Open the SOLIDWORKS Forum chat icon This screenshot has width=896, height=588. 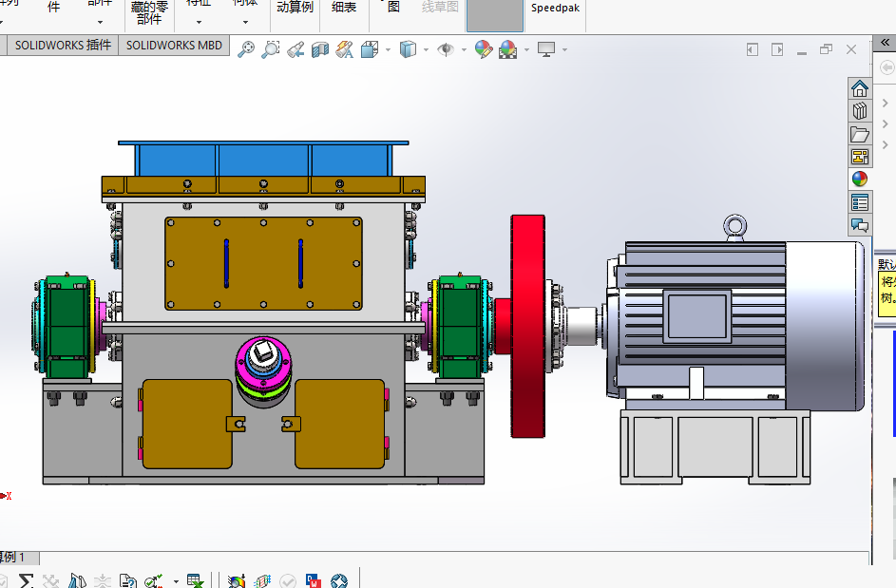coord(860,224)
